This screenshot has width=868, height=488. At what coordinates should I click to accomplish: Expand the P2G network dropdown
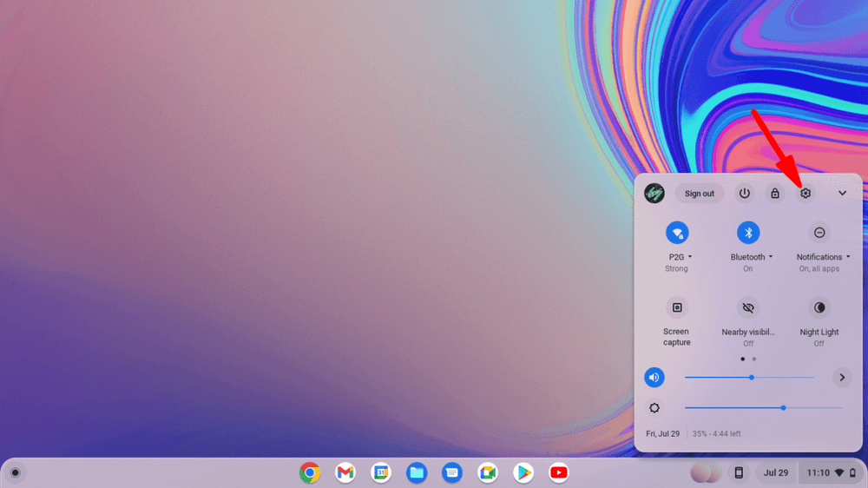(681, 257)
